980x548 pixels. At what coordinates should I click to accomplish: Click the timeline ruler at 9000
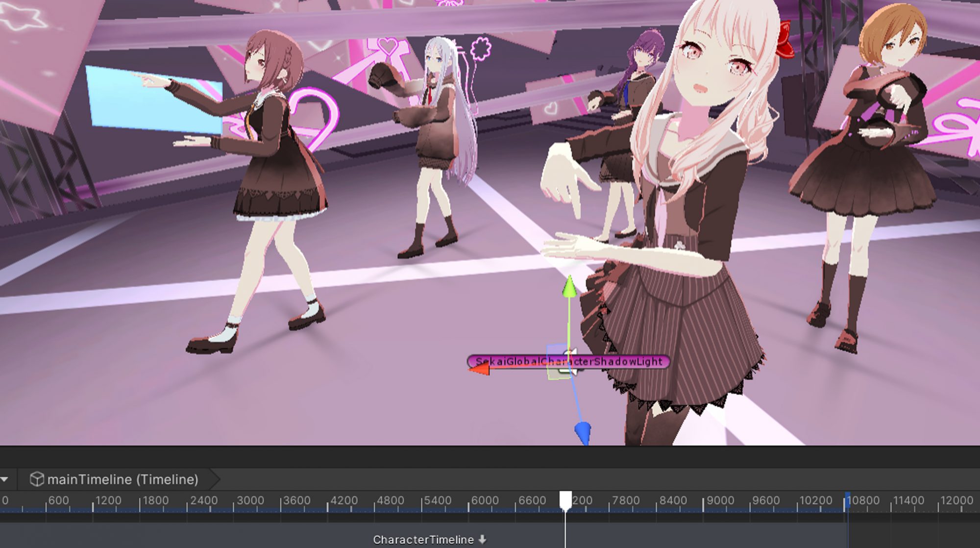click(x=720, y=500)
